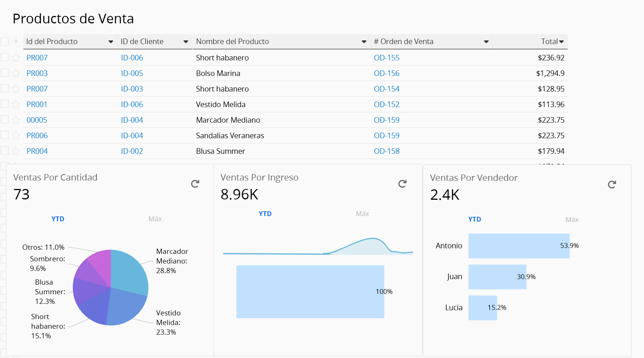The height and width of the screenshot is (358, 644).
Task: Check the box for Vestido Melida row
Action: coord(4,104)
